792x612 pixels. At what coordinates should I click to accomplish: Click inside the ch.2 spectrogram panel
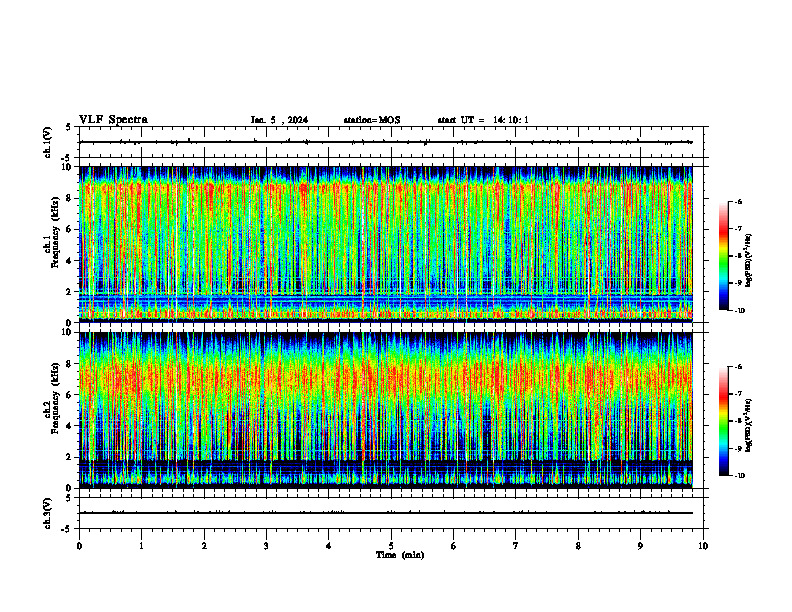[386, 410]
